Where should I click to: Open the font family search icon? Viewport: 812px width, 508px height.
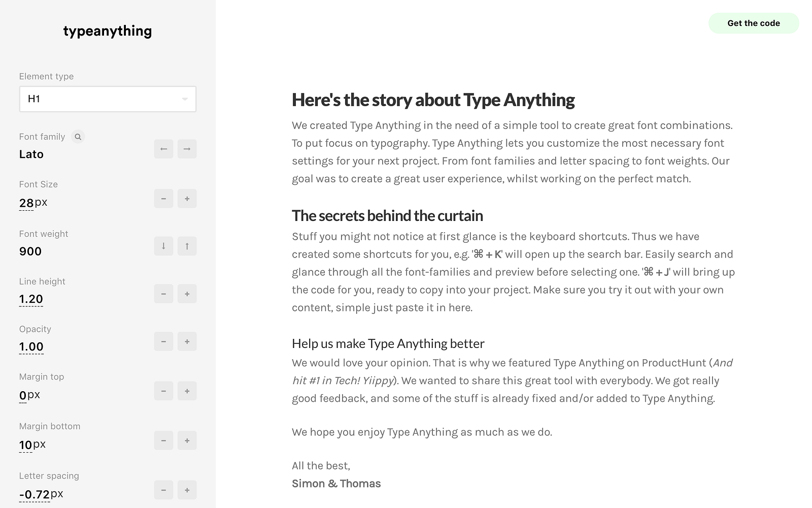click(78, 137)
